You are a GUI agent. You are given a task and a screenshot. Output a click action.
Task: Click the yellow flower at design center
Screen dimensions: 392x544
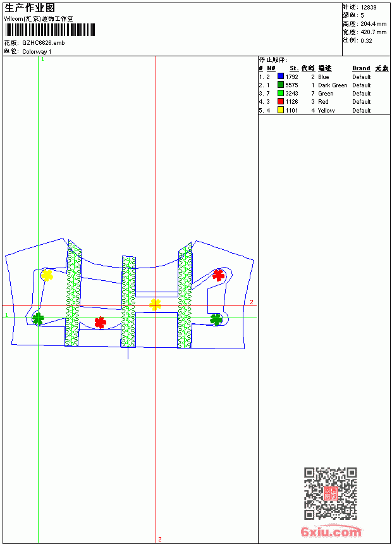click(x=155, y=305)
